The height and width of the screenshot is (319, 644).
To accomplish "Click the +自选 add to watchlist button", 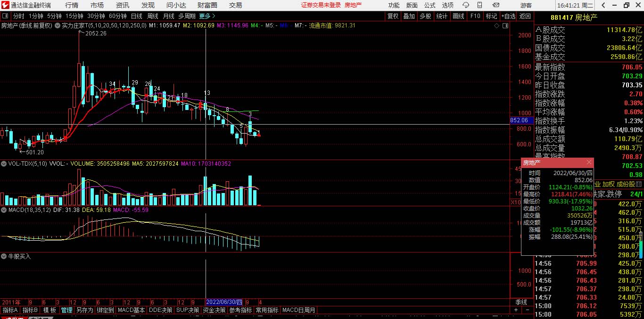I will [508, 16].
